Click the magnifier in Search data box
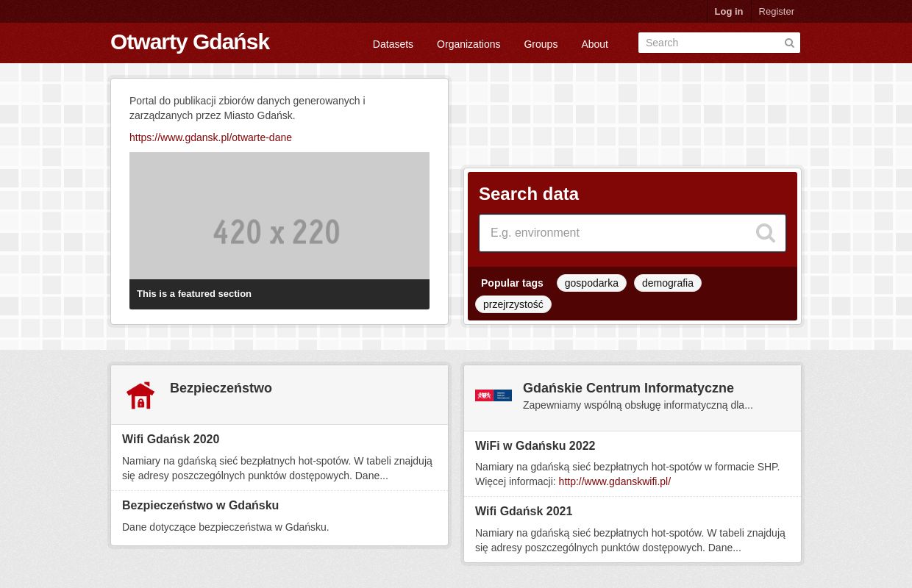 click(x=766, y=233)
